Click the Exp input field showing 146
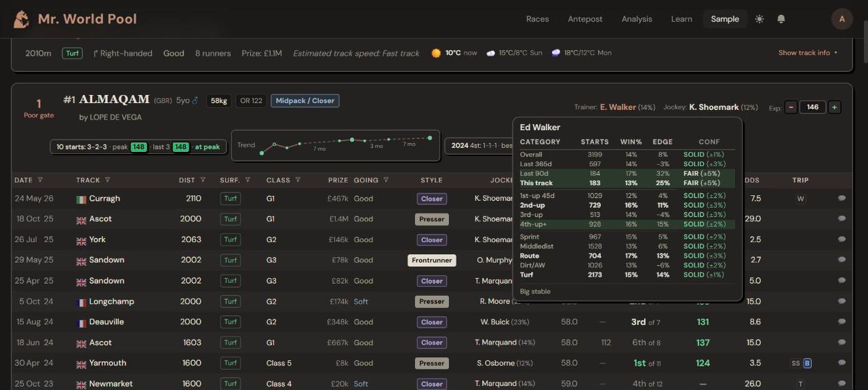The width and height of the screenshot is (868, 390). click(x=812, y=107)
